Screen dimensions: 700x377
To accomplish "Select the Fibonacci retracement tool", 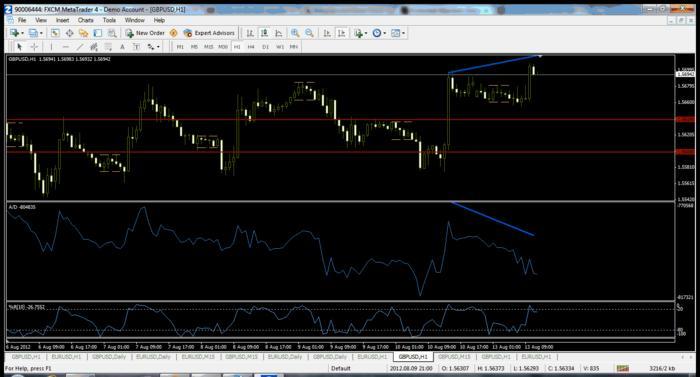I will click(108, 46).
